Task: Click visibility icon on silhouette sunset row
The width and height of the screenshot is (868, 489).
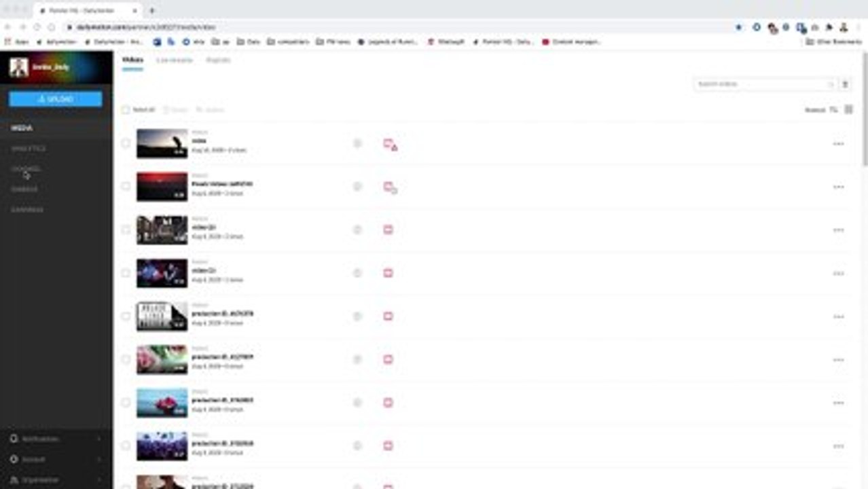Action: click(357, 143)
